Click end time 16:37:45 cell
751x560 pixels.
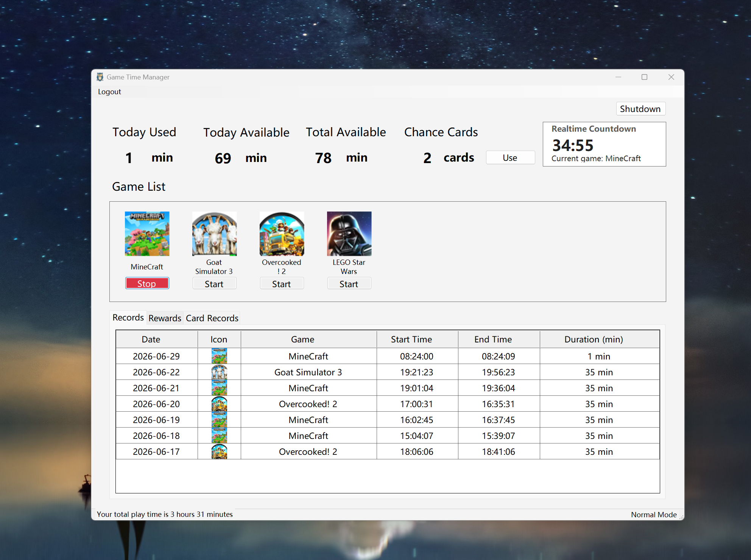pyautogui.click(x=499, y=420)
